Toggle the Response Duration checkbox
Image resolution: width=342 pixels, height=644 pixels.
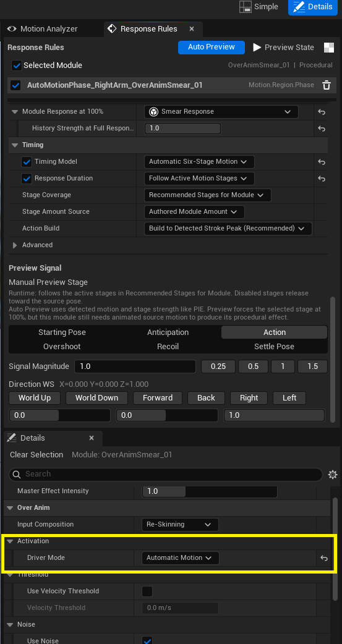pyautogui.click(x=27, y=179)
